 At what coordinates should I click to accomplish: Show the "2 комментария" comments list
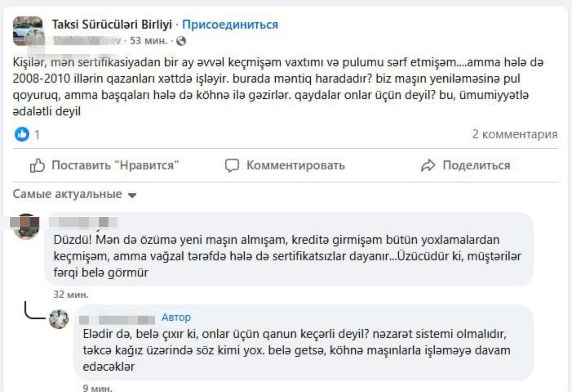pyautogui.click(x=514, y=134)
